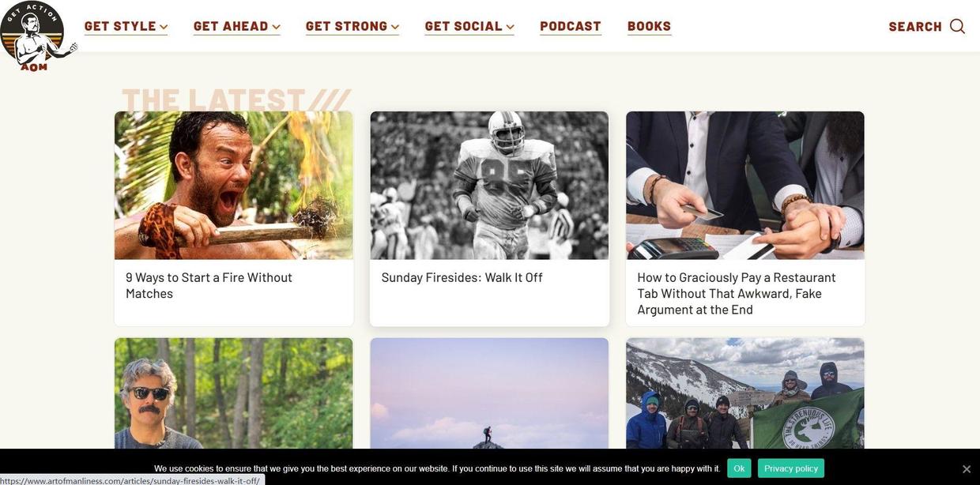Click the Art of Manliness logo
The width and height of the screenshot is (980, 485).
[36, 36]
